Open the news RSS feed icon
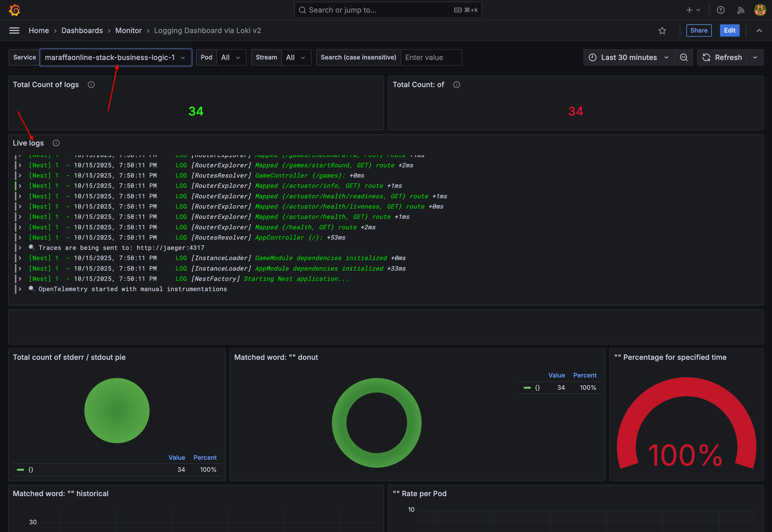 tap(740, 10)
